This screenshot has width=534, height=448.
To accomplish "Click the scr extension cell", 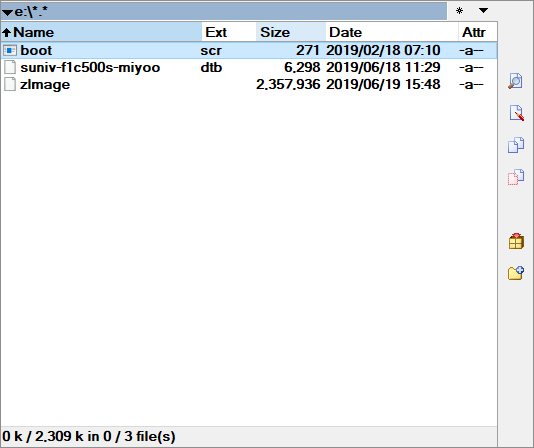I will pos(211,51).
